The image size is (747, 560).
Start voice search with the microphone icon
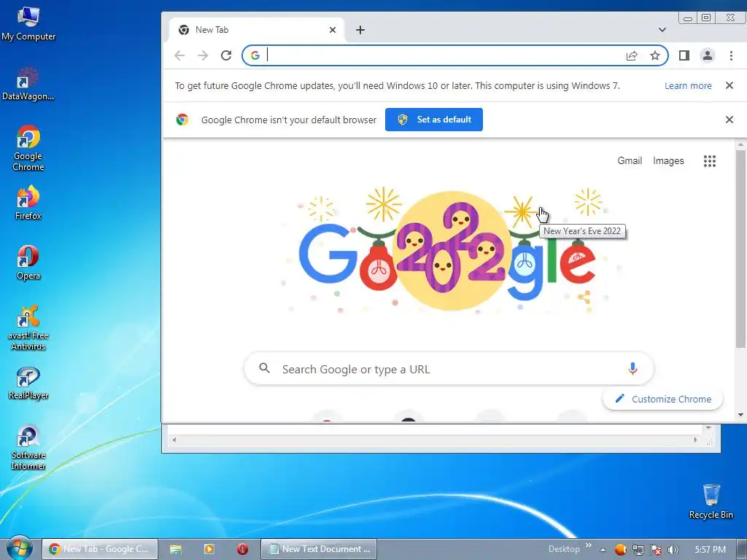tap(632, 368)
